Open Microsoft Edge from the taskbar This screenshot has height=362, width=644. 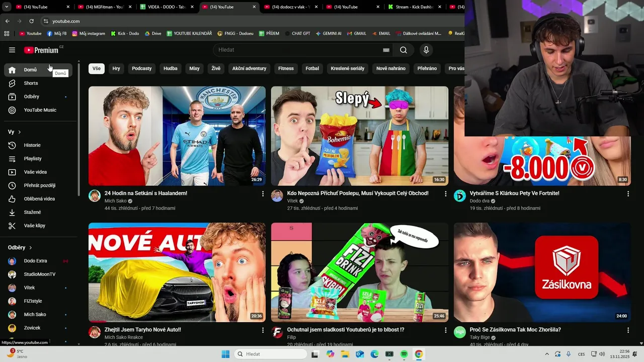[374, 354]
